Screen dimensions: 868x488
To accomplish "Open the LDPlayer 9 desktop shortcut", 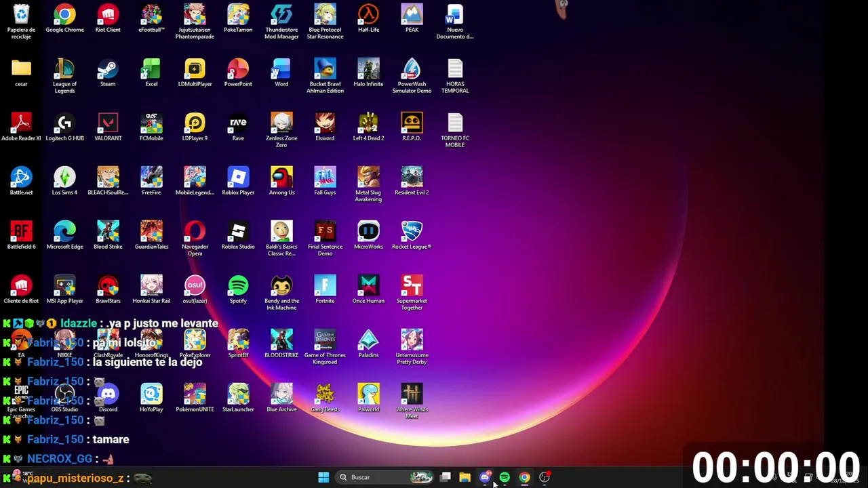I will pos(195,127).
